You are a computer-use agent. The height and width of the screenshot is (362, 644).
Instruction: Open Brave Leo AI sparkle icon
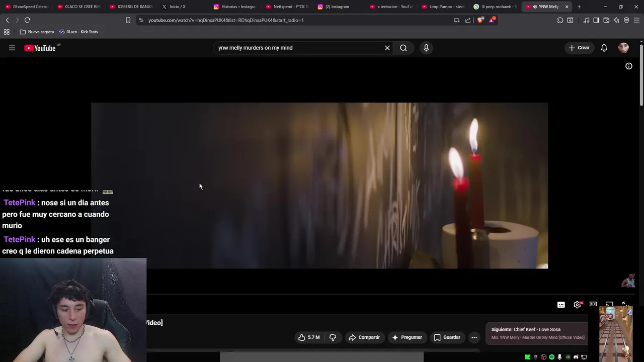click(x=616, y=20)
